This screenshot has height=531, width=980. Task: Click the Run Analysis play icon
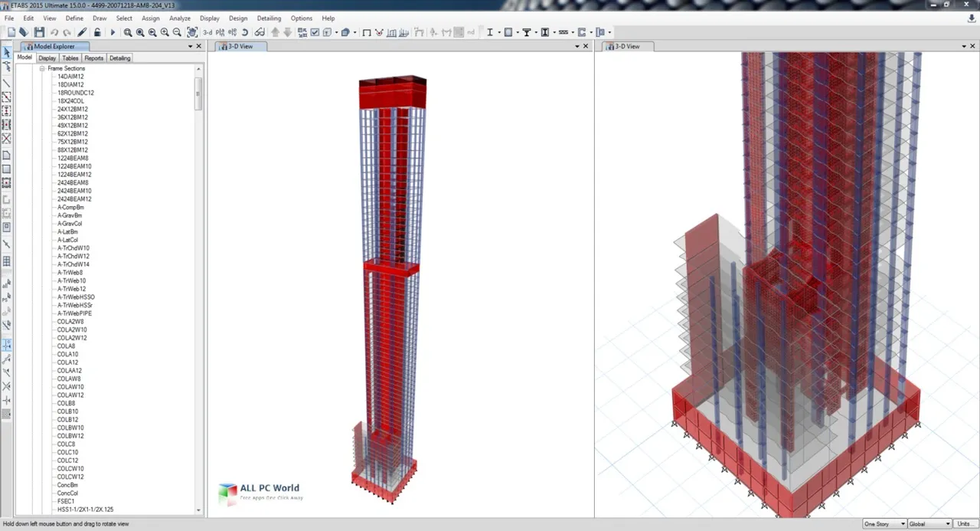(x=113, y=32)
